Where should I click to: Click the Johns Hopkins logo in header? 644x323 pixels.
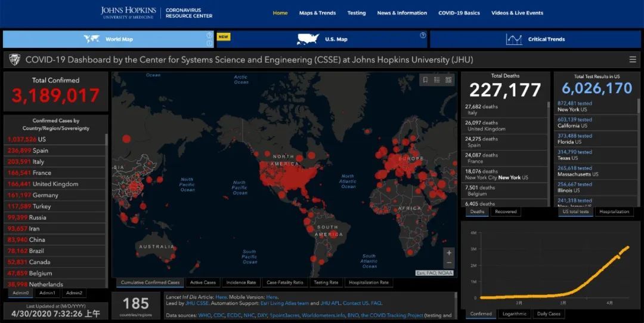[x=128, y=13]
